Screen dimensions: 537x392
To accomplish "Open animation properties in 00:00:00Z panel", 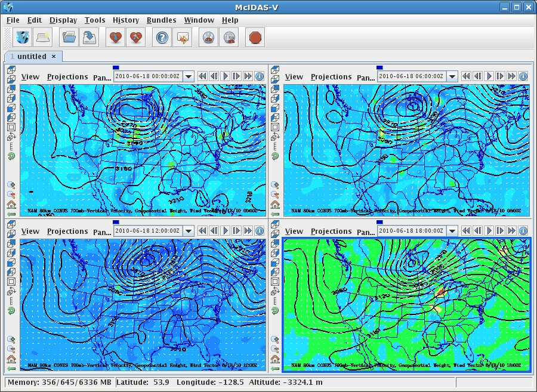I will click(x=260, y=76).
